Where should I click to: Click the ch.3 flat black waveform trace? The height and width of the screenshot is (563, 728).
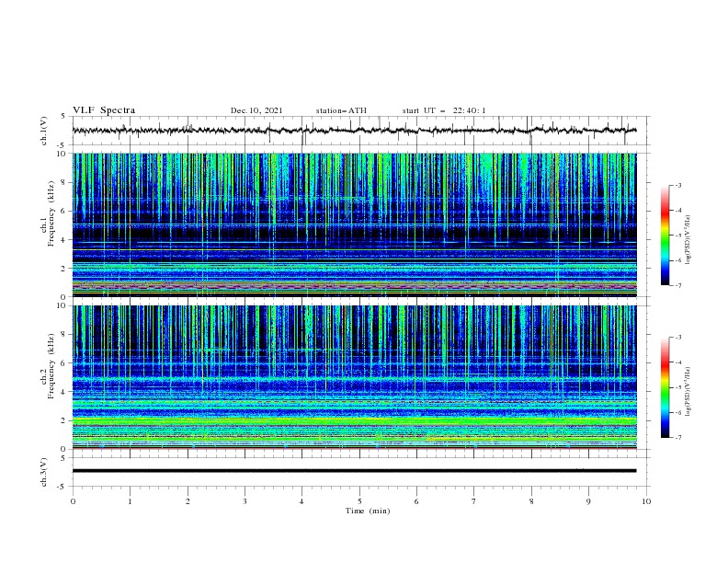pos(354,471)
